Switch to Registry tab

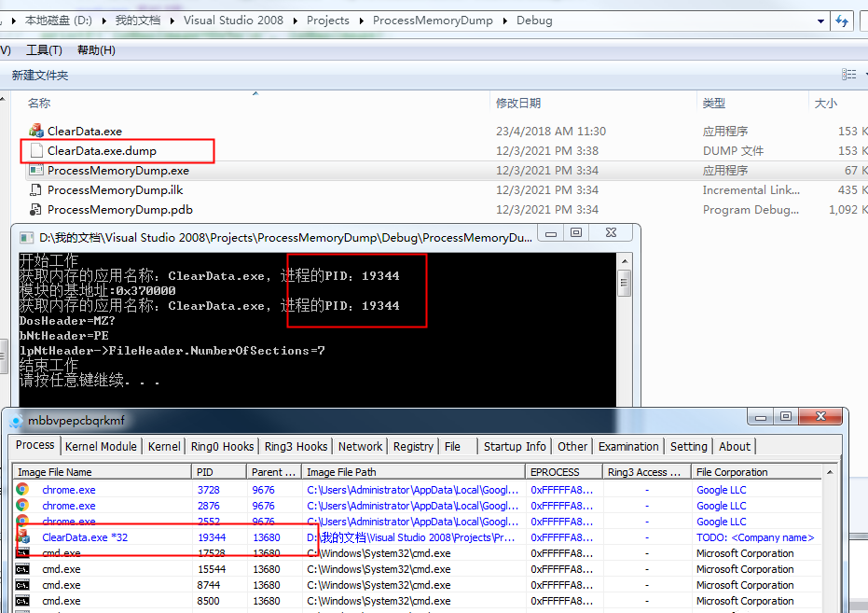click(x=413, y=446)
